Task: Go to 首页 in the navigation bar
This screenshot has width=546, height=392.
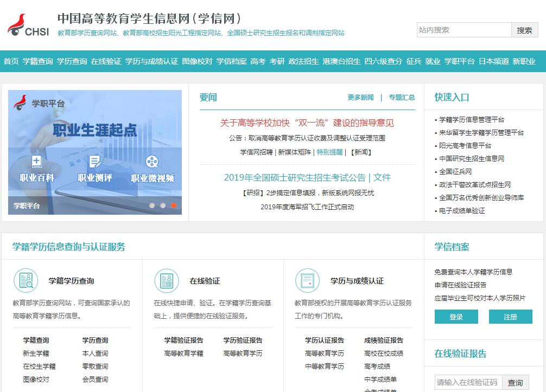Action: (11, 62)
